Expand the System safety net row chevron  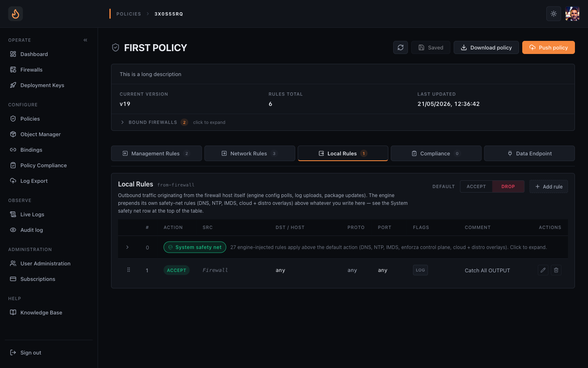[127, 247]
